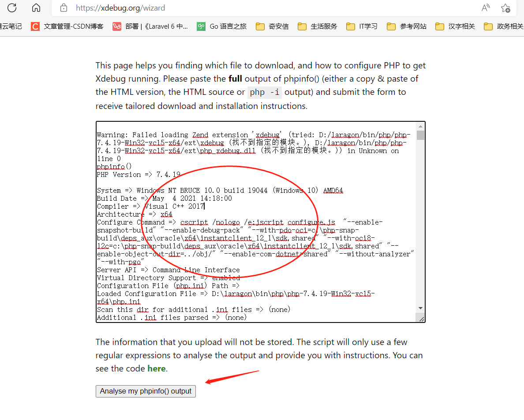The image size is (524, 420).
Task: Click the 'PHP Version => 7.4.19' line
Action: pos(138,175)
